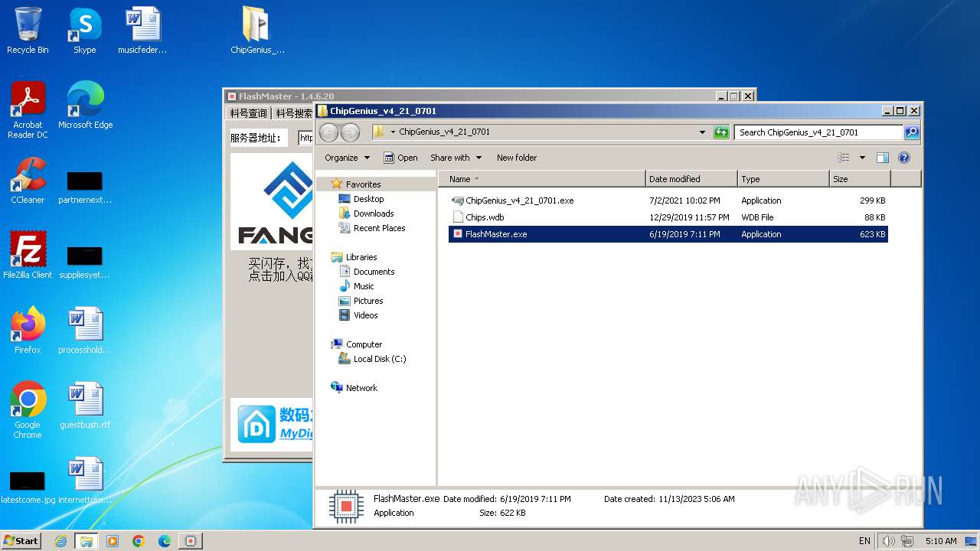Image resolution: width=980 pixels, height=551 pixels.
Task: Click the FlashMaster.exe red chip icon
Action: pyautogui.click(x=458, y=234)
